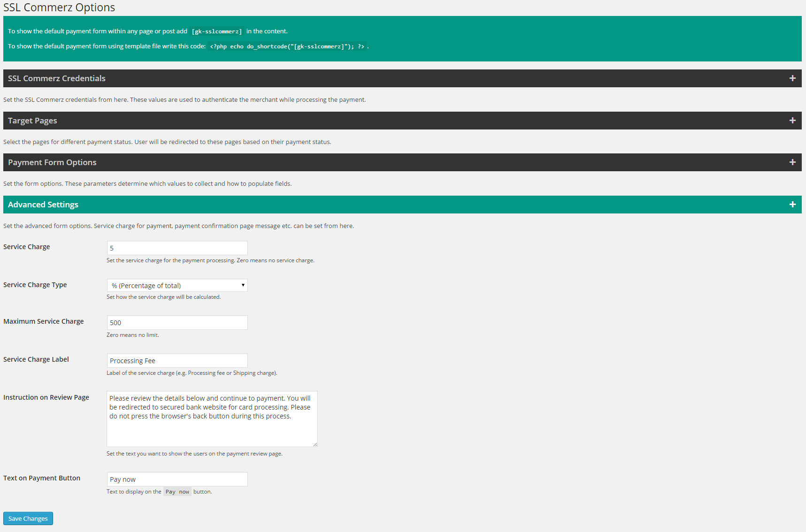Click the Instruction on Review Page textarea
This screenshot has width=806, height=532.
click(212, 419)
